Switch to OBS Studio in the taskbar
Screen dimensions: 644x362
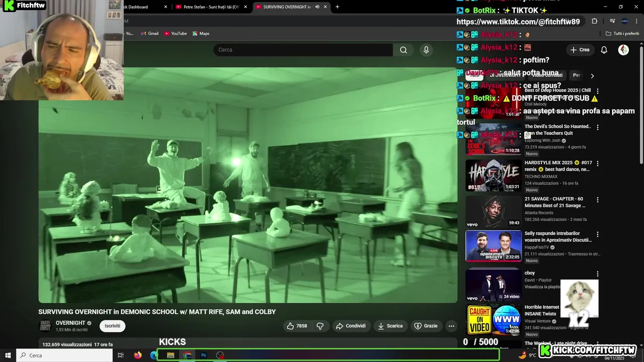tap(220, 355)
